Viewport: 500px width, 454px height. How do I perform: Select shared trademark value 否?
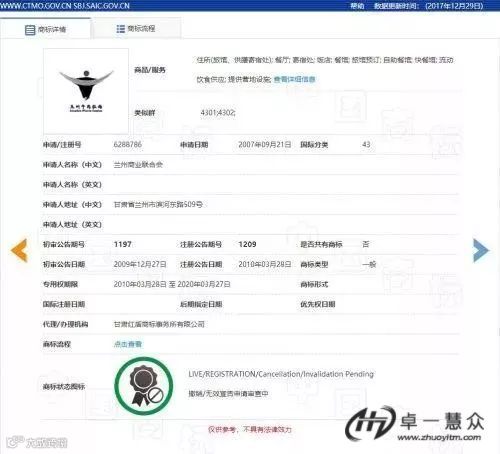(x=366, y=244)
